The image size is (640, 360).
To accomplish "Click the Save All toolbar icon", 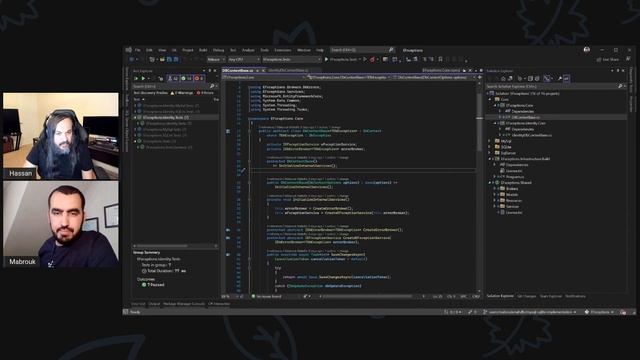I will tap(176, 60).
